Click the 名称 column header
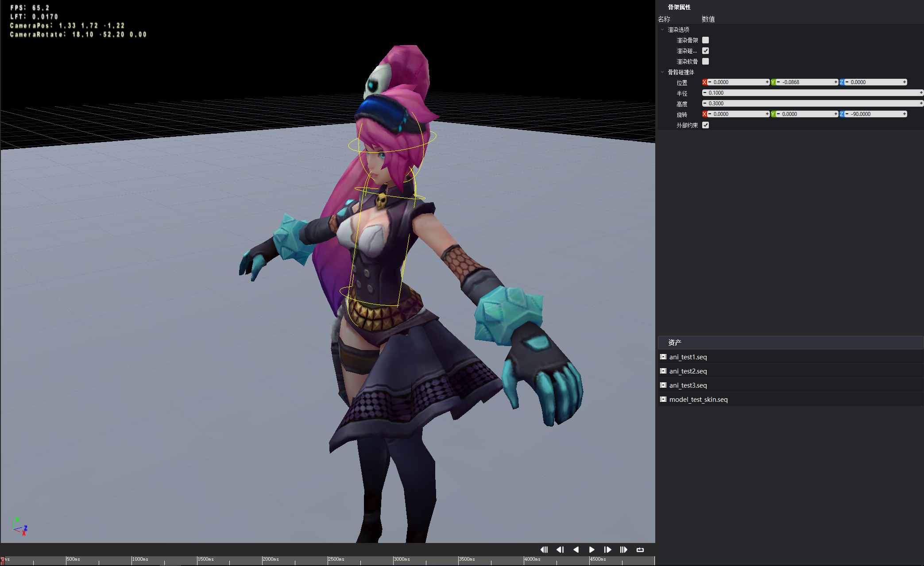This screenshot has height=566, width=924. pos(664,19)
